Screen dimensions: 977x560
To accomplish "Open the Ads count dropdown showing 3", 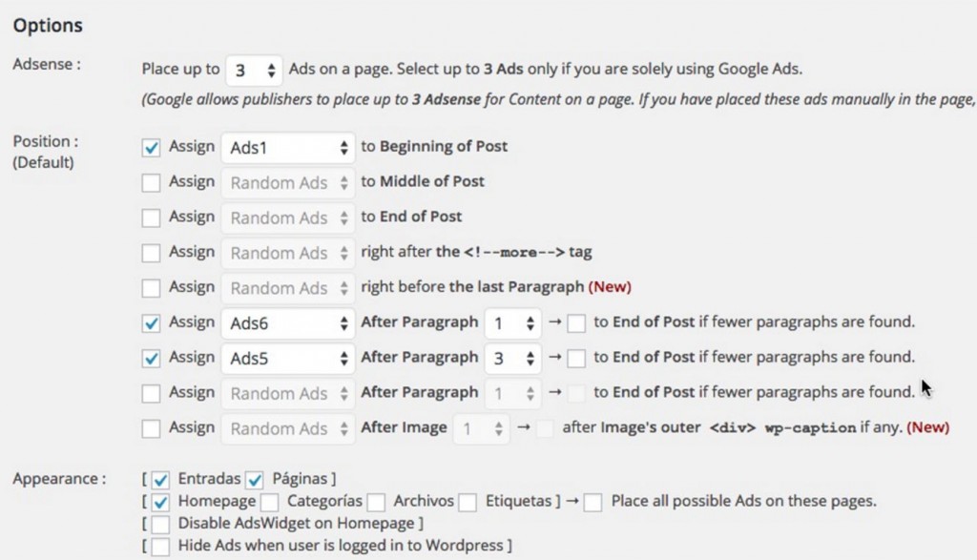I will [254, 69].
